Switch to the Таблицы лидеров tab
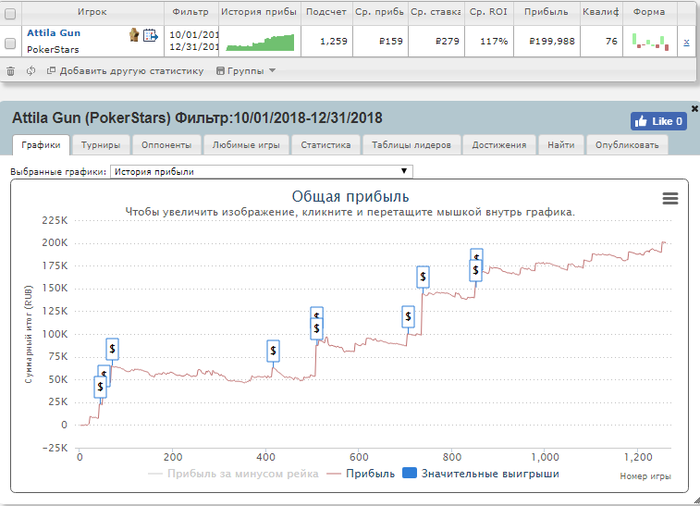700x506 pixels. pos(412,145)
